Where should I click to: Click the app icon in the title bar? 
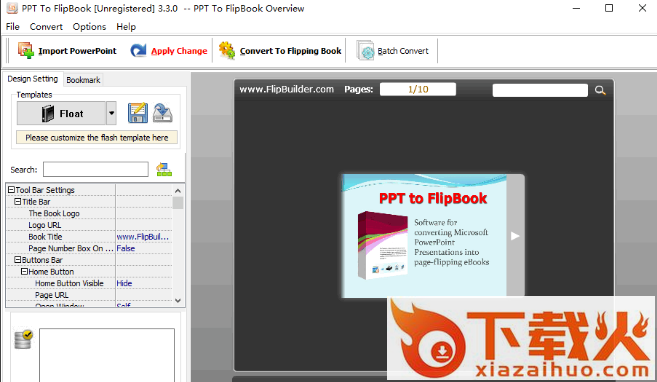click(12, 8)
